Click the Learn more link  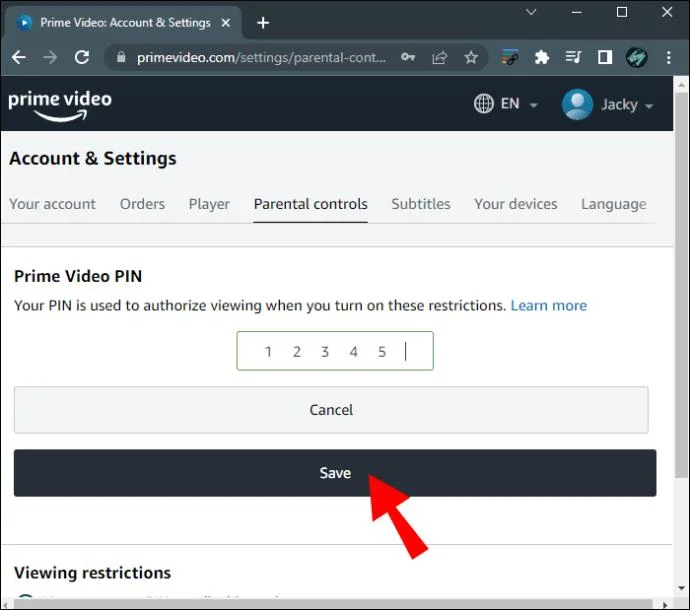[548, 305]
